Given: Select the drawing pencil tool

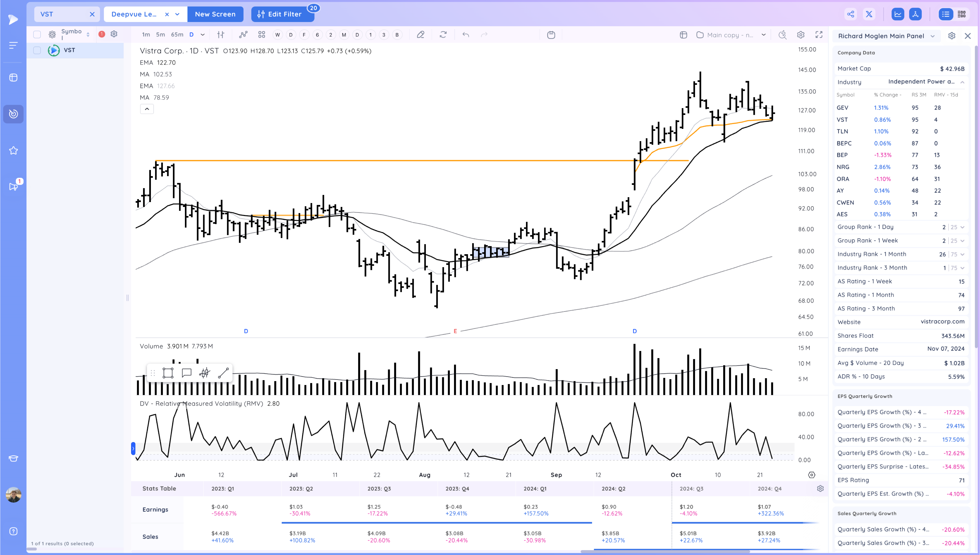Looking at the screenshot, I should point(420,35).
